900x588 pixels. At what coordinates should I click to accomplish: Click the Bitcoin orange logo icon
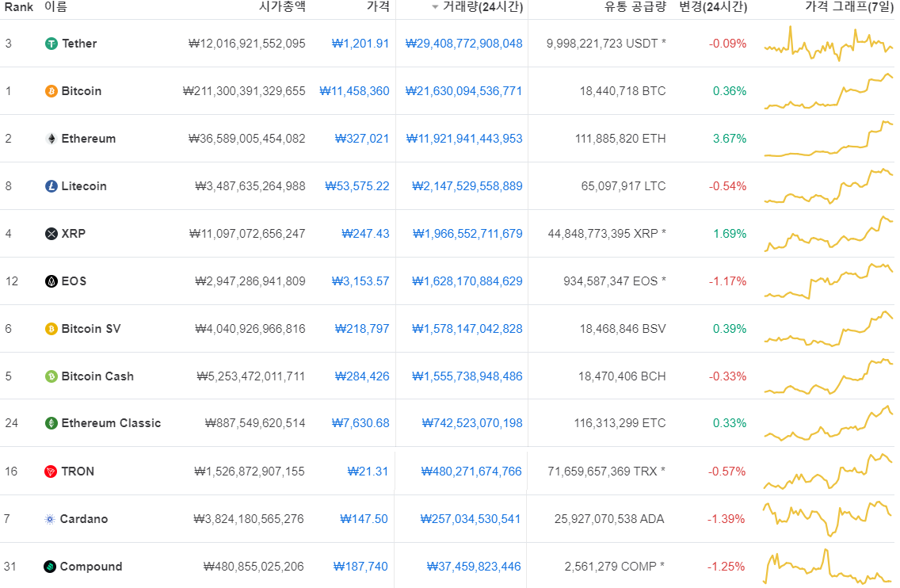[51, 91]
